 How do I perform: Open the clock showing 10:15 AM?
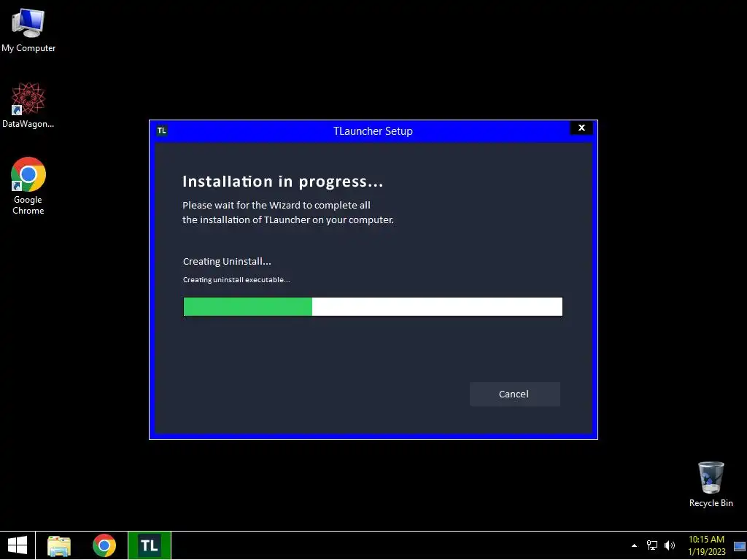(706, 545)
